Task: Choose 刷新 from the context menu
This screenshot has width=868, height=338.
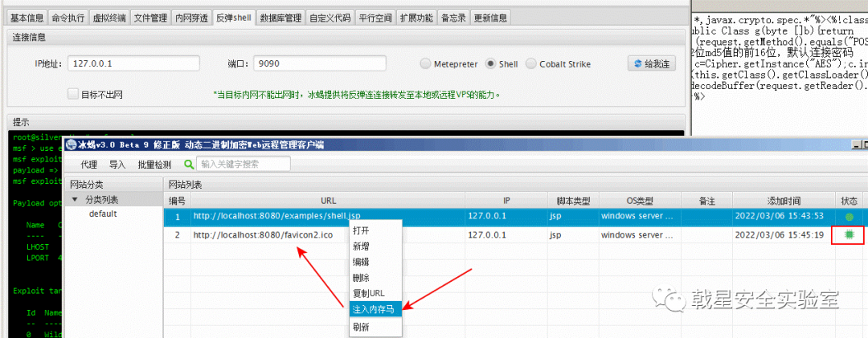Action: (376, 327)
